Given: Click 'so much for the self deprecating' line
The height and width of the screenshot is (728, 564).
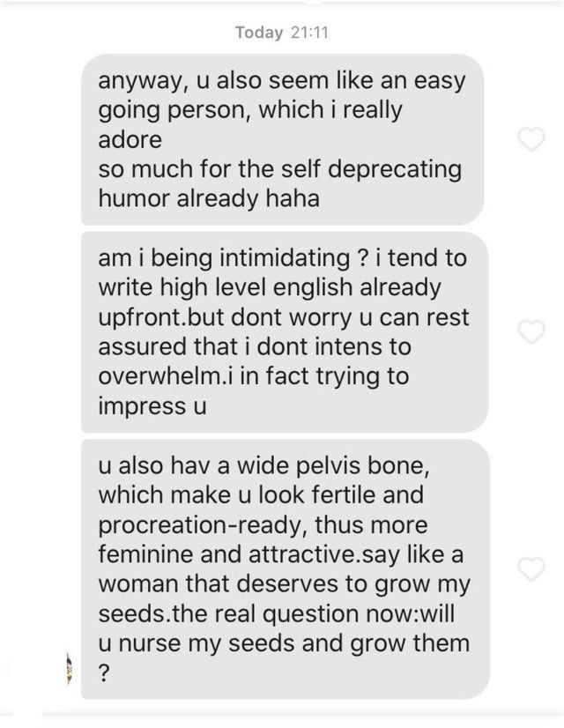Looking at the screenshot, I should coord(280,169).
